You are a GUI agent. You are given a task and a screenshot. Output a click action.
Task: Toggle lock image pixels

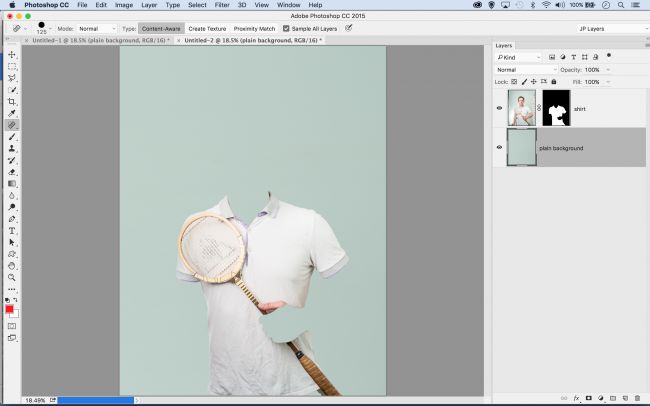tap(524, 82)
